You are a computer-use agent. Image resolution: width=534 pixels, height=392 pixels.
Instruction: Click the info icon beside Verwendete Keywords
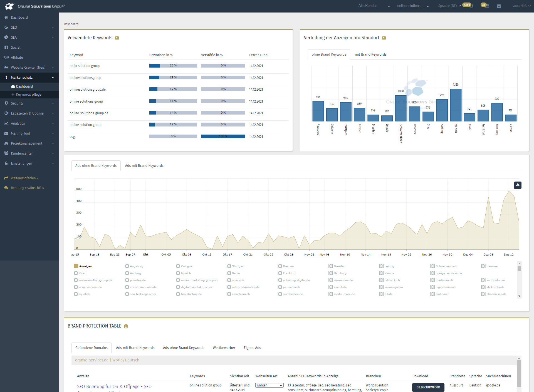(117, 38)
